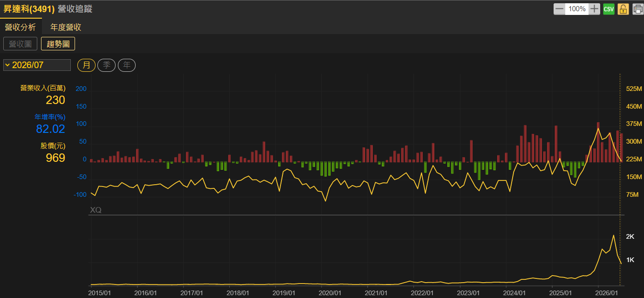Screen dimensions: 644x298
Task: Click the -100 left axis value
Action: click(x=80, y=194)
